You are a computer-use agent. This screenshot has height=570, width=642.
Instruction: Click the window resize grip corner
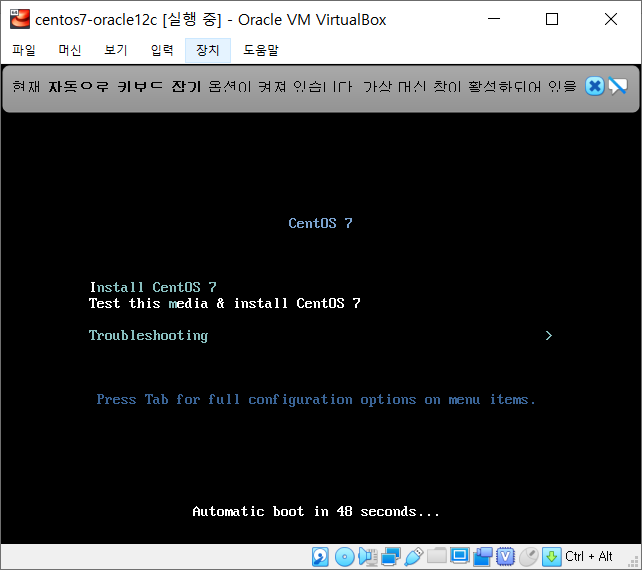coord(633,562)
